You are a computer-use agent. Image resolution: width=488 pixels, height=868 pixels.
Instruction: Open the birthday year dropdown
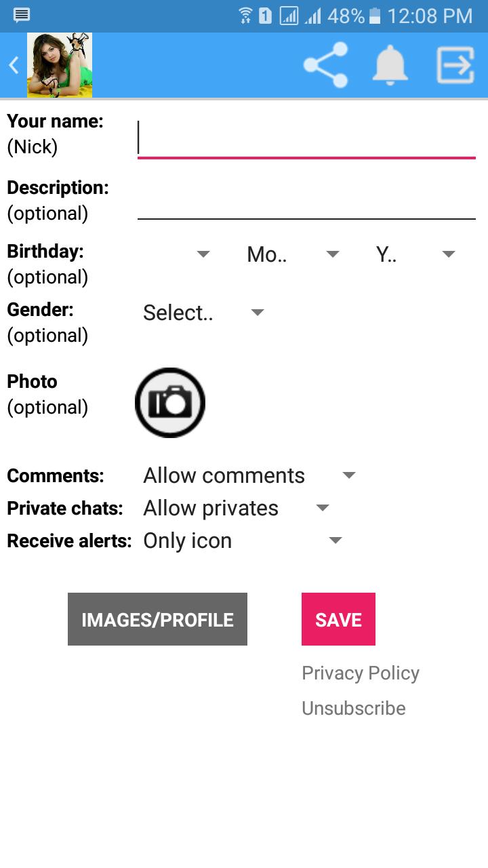(415, 254)
